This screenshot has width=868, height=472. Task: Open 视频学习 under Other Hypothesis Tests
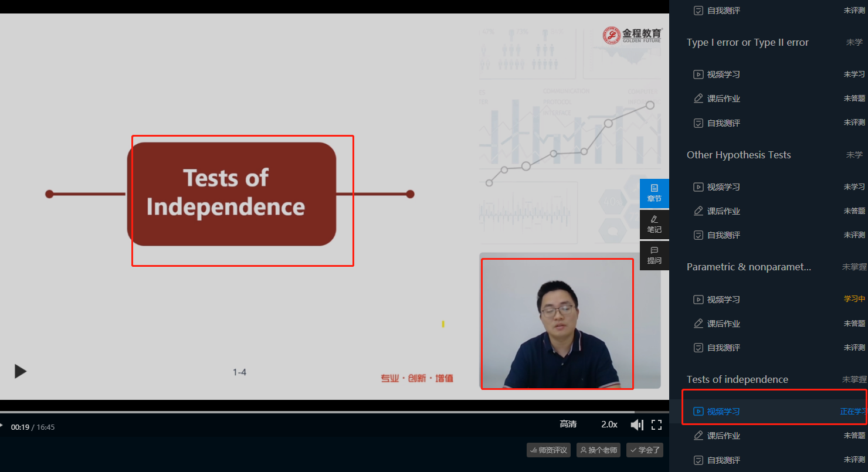coord(723,187)
